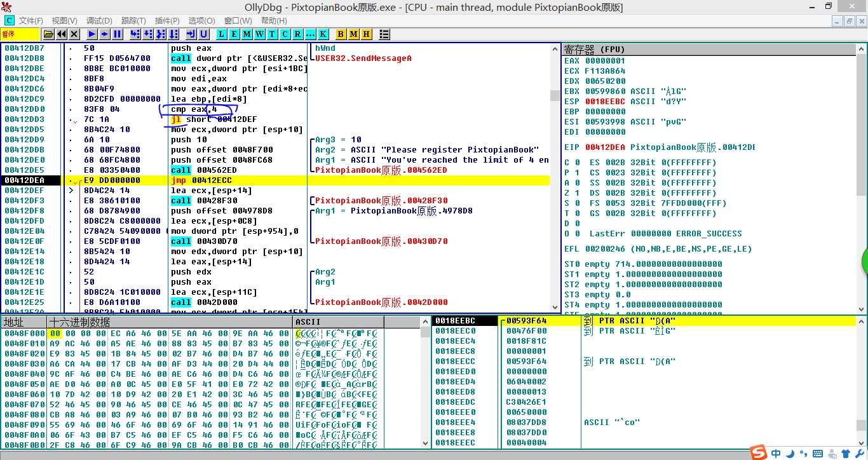Click the Open file folder toolbar icon
Viewport: 868px width, 460px height.
(48, 34)
